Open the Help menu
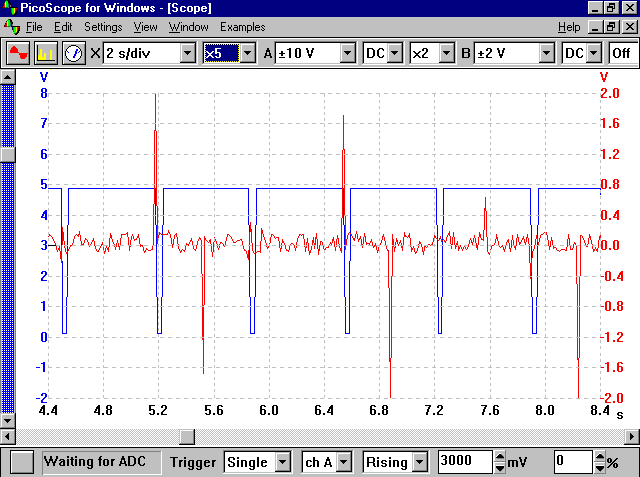 569,26
